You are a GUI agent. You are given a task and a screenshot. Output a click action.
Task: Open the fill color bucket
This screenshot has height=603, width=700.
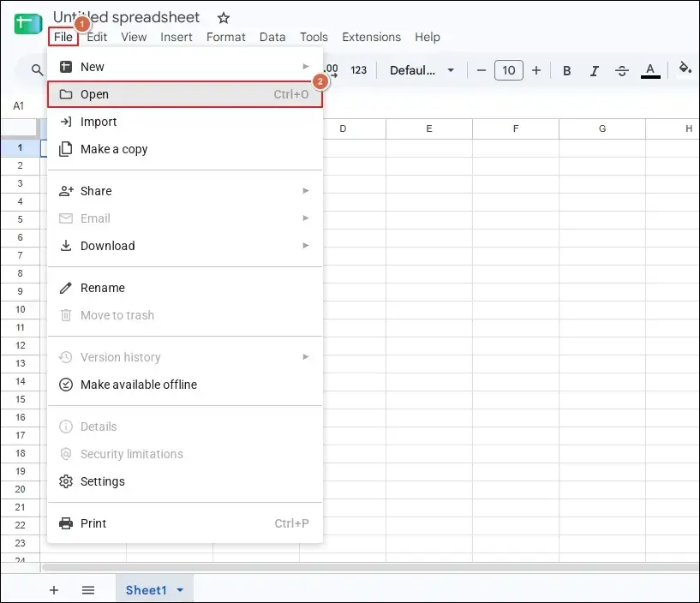(x=685, y=69)
